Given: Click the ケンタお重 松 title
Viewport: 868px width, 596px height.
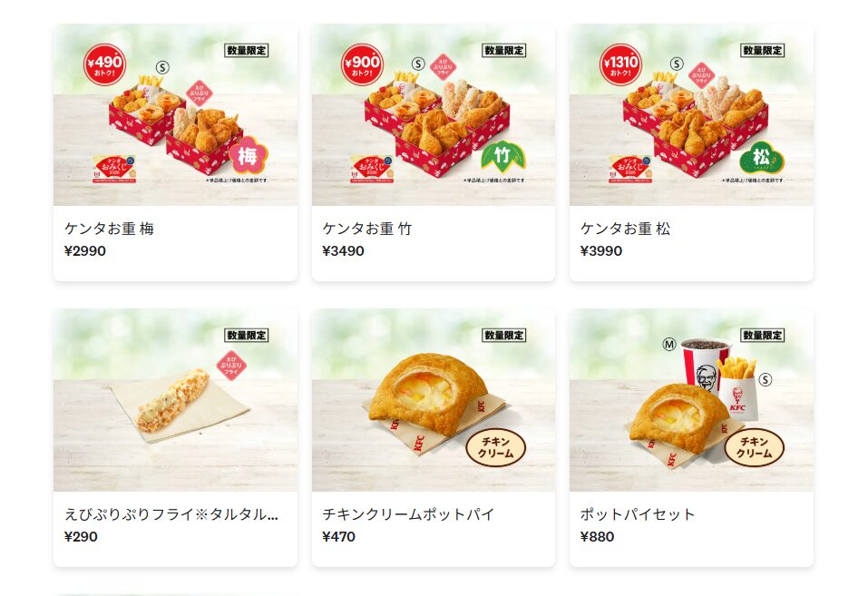Looking at the screenshot, I should click(626, 229).
